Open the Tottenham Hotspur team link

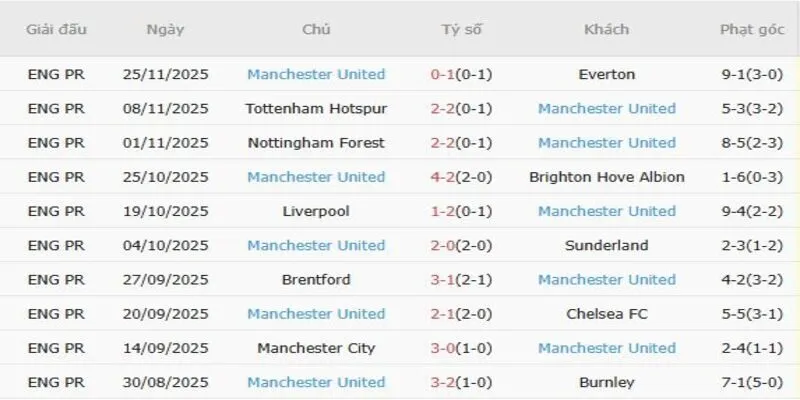(x=316, y=108)
